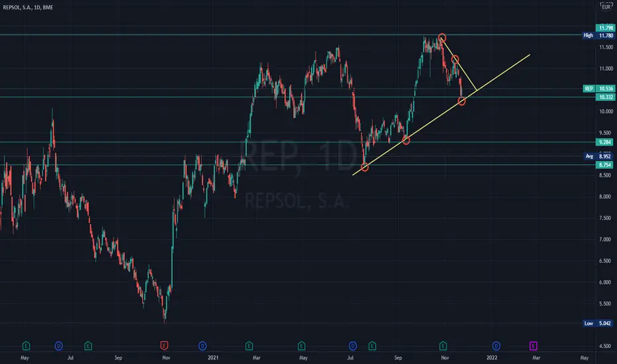Image resolution: width=617 pixels, height=364 pixels.
Task: Select the Low 5.042 price label
Action: click(598, 323)
